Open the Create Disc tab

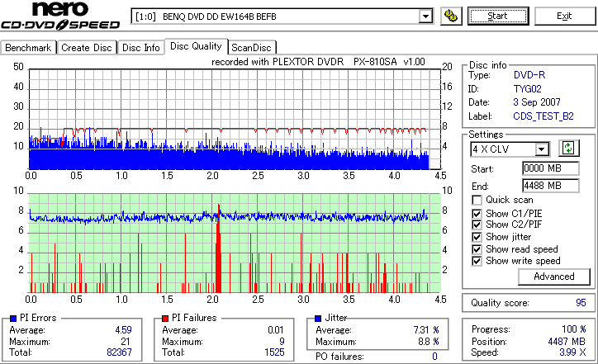coord(87,48)
